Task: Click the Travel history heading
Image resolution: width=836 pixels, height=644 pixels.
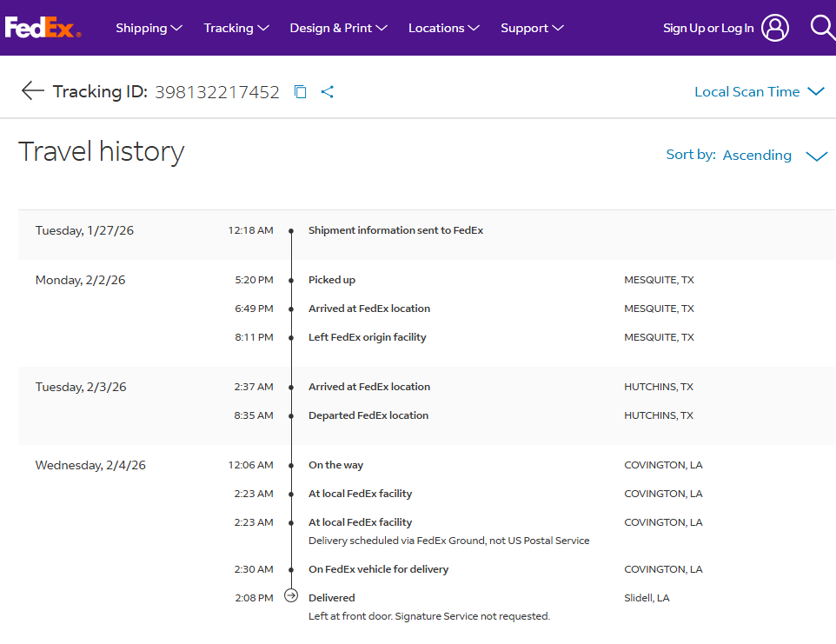Action: pyautogui.click(x=102, y=151)
